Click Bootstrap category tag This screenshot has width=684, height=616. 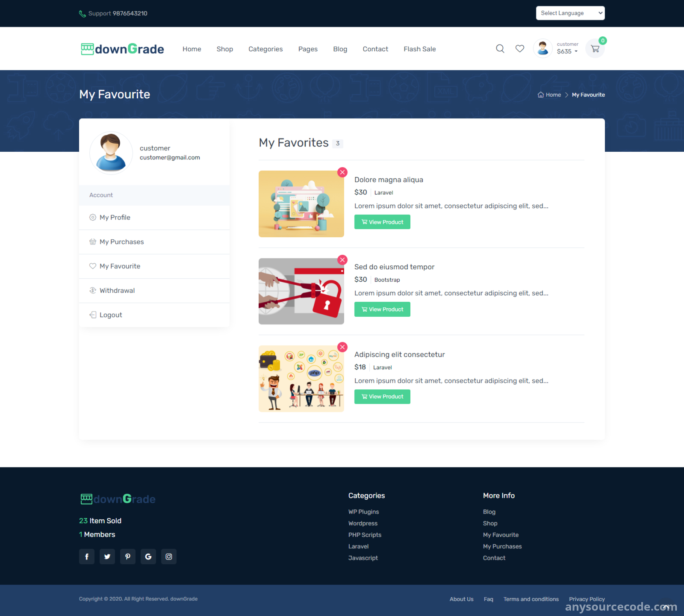click(x=387, y=280)
